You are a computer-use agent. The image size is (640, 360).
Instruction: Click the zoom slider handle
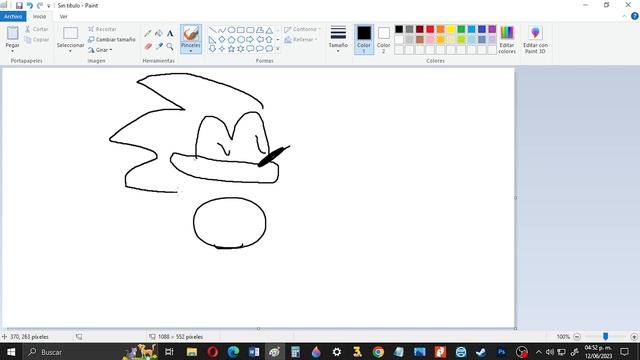(x=605, y=336)
